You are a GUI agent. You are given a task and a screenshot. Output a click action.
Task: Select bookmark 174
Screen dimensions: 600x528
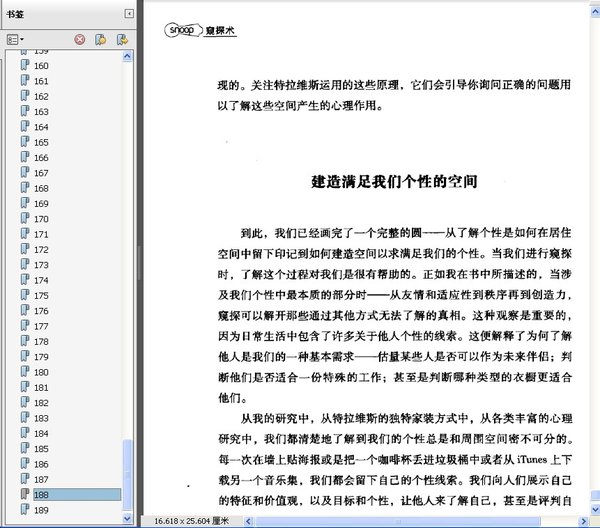[41, 280]
